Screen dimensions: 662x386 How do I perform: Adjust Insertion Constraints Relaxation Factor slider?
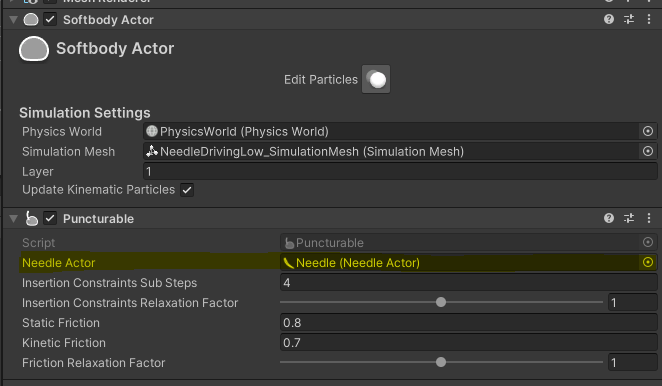pyautogui.click(x=441, y=302)
